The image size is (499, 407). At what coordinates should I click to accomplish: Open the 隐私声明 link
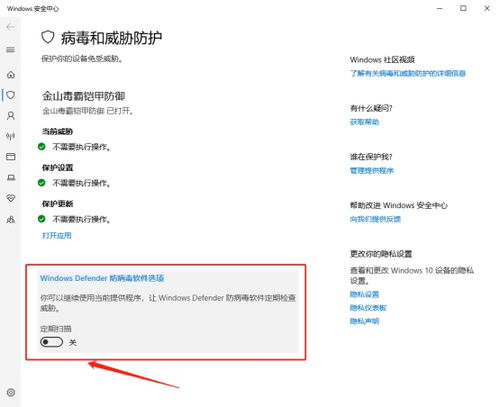[x=364, y=321]
